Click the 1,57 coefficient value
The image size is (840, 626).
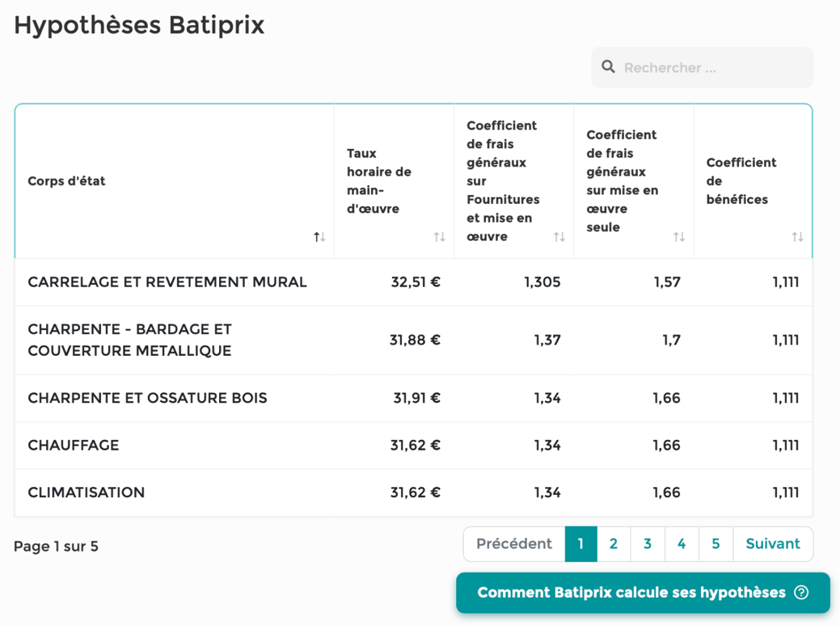[x=667, y=282]
